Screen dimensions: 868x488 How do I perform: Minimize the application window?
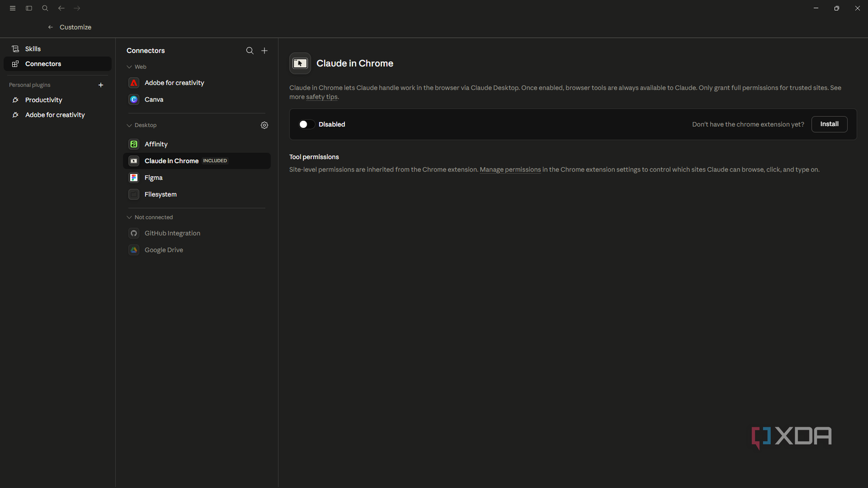[816, 8]
